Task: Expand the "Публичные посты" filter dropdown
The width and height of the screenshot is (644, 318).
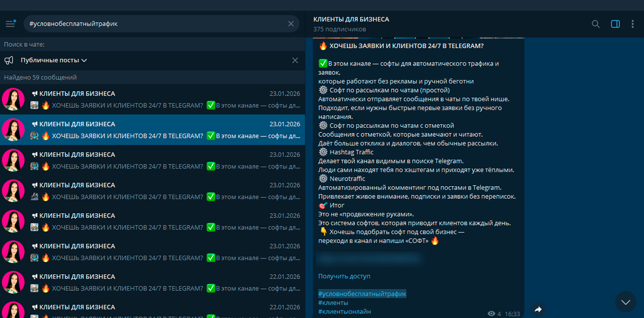Action: [x=54, y=60]
